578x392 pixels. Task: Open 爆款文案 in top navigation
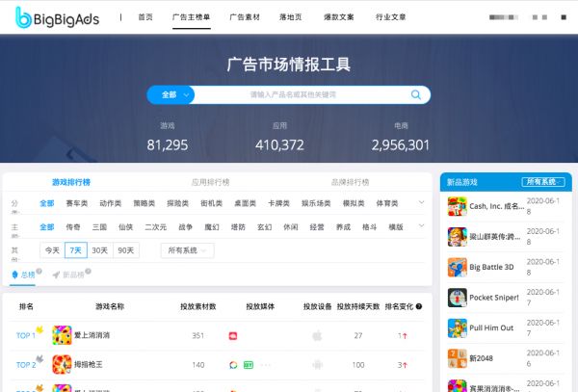(339, 17)
